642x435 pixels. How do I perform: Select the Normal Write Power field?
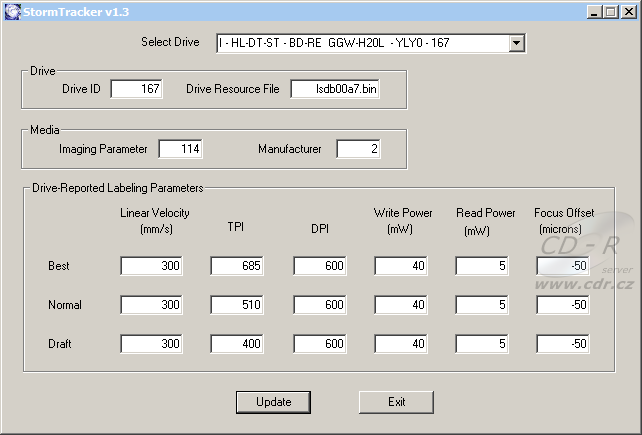pyautogui.click(x=401, y=305)
